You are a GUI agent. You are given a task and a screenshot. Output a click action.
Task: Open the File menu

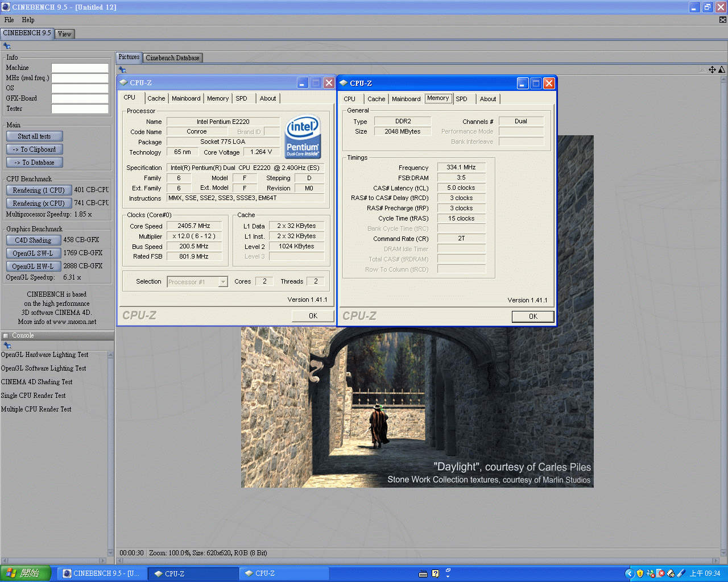point(9,20)
